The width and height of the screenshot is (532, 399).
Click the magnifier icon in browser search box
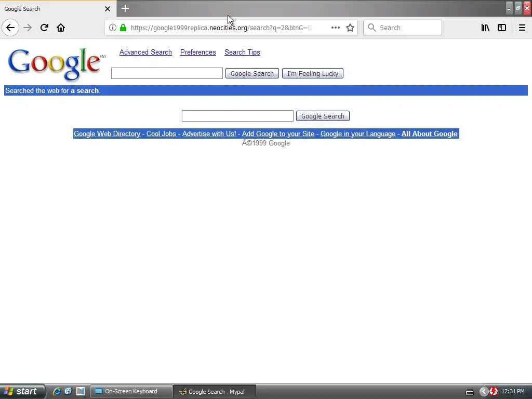[372, 28]
